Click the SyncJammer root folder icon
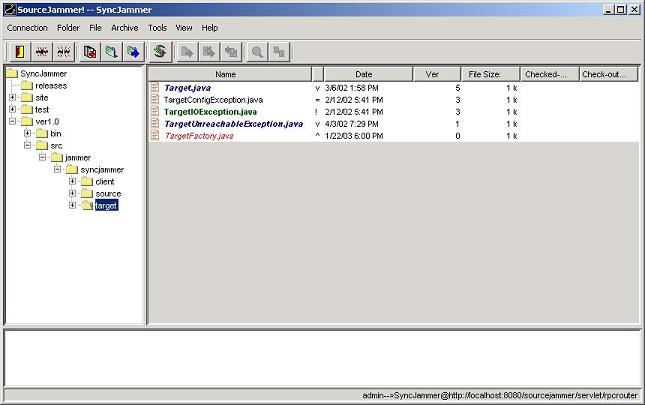The image size is (645, 405). [12, 74]
